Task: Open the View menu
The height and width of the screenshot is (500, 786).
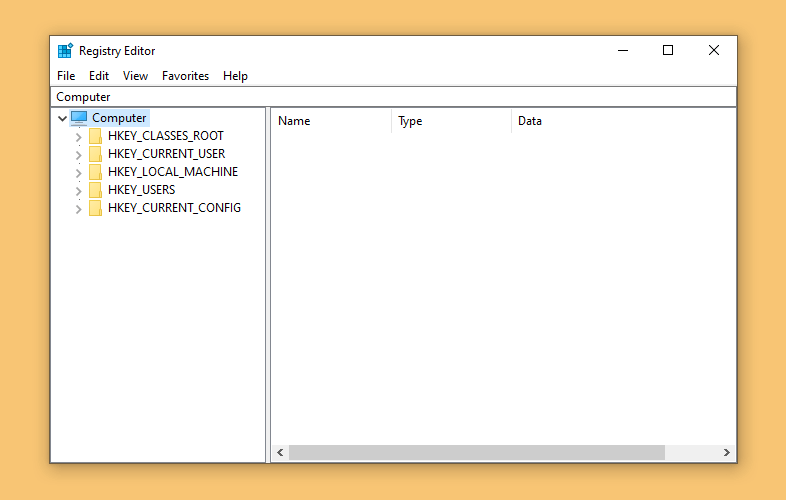Action: tap(135, 76)
